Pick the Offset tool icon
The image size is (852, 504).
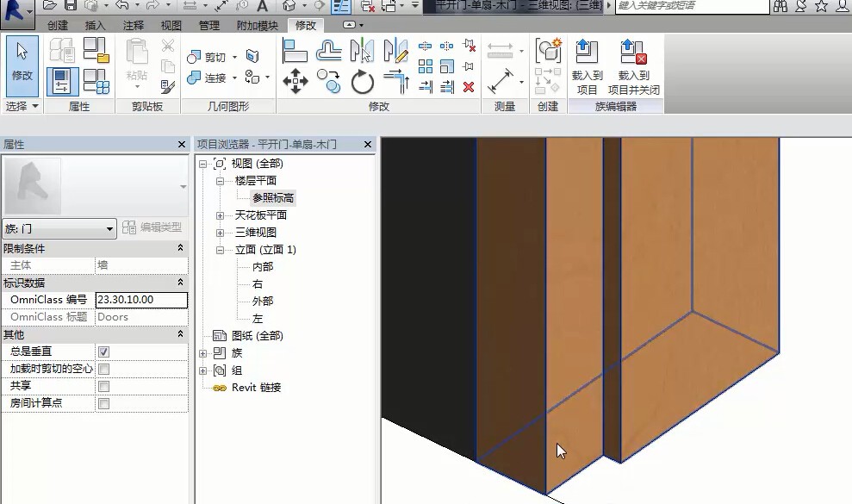point(328,52)
